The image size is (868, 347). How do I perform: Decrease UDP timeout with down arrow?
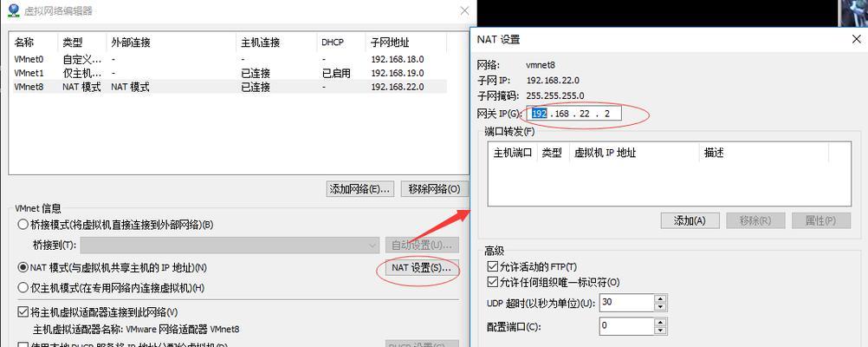[x=660, y=307]
